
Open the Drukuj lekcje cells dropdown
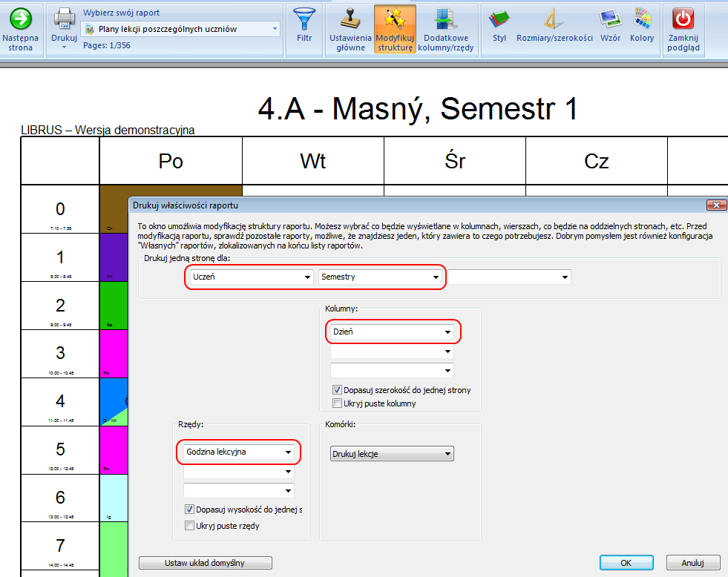pyautogui.click(x=392, y=454)
